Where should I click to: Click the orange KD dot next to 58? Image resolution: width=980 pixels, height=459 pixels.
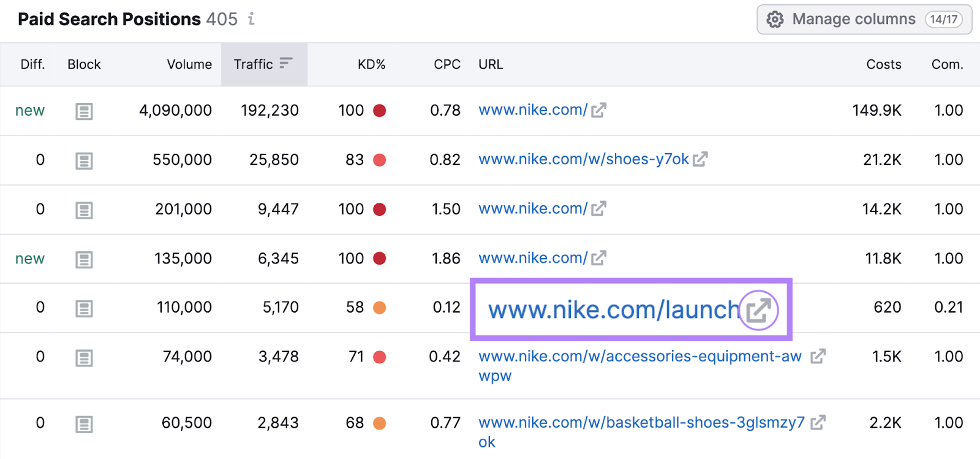tap(380, 308)
